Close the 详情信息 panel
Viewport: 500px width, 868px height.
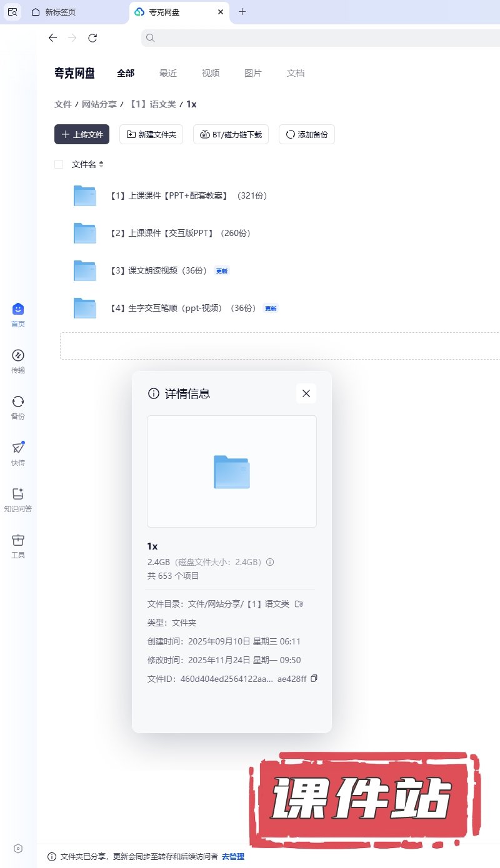pos(306,393)
